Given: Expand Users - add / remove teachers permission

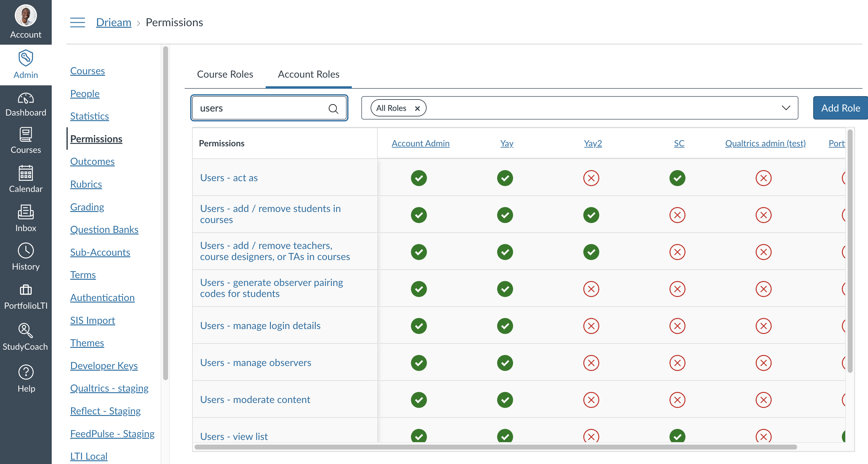Looking at the screenshot, I should 275,251.
